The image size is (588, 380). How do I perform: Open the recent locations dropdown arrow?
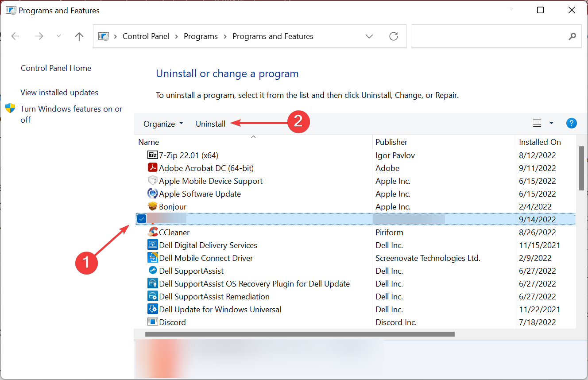point(59,36)
